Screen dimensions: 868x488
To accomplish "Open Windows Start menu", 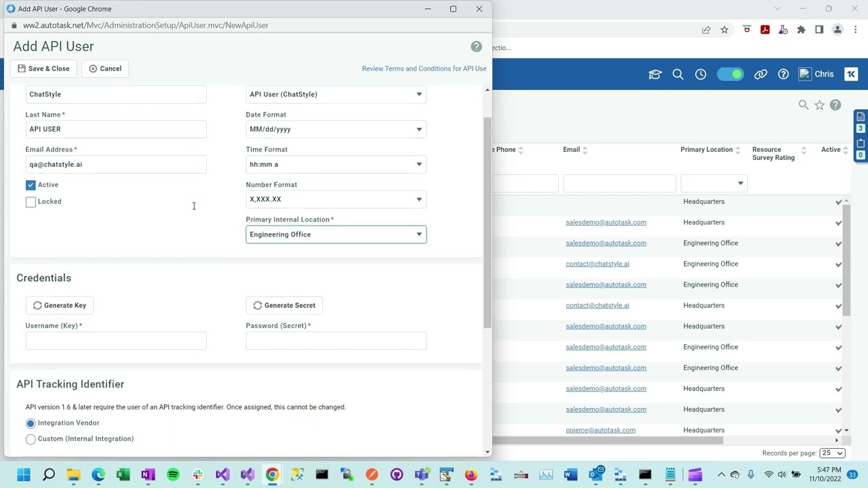I will (x=24, y=475).
